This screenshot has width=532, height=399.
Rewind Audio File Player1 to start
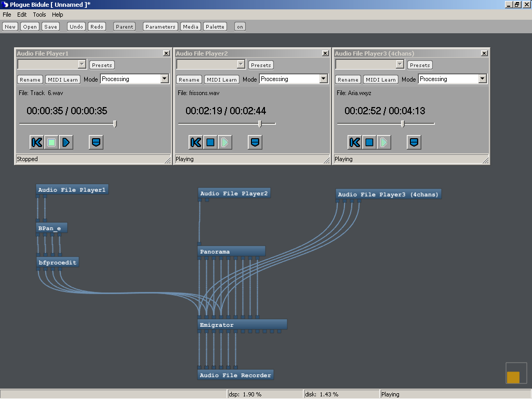pos(37,142)
